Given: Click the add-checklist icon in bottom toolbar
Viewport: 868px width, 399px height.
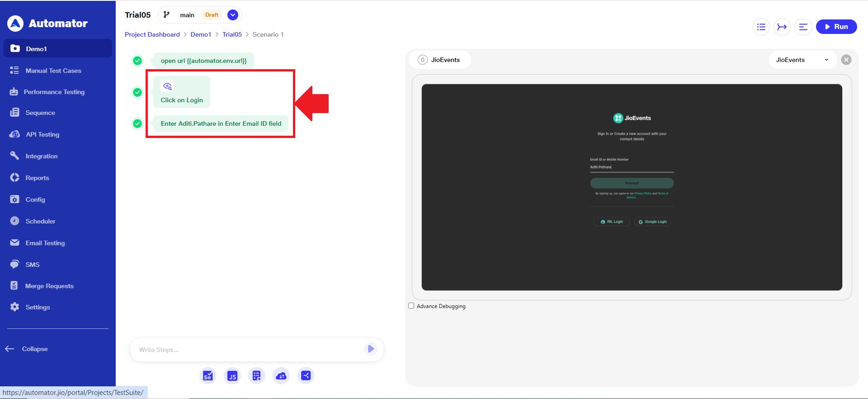Looking at the screenshot, I should [256, 375].
